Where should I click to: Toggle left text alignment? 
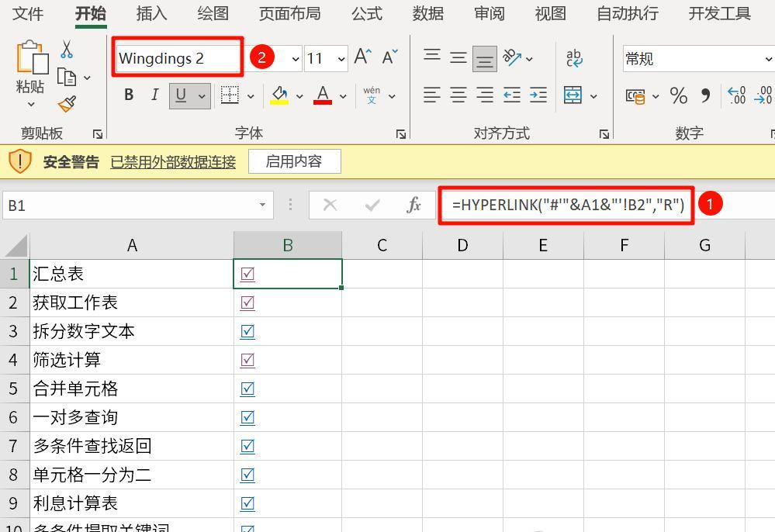[x=432, y=95]
